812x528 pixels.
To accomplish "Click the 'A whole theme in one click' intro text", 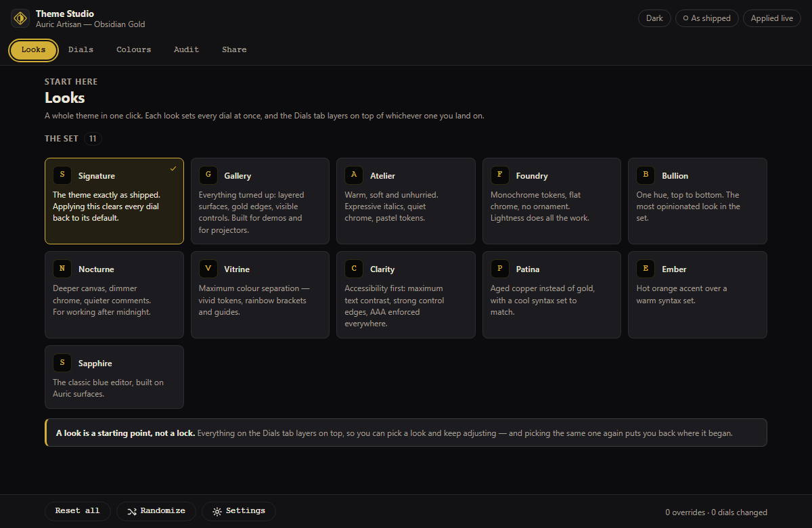I will [x=265, y=116].
